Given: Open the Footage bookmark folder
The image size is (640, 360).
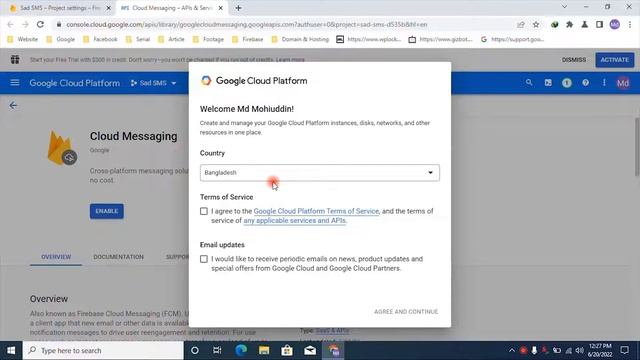Looking at the screenshot, I should [208, 39].
